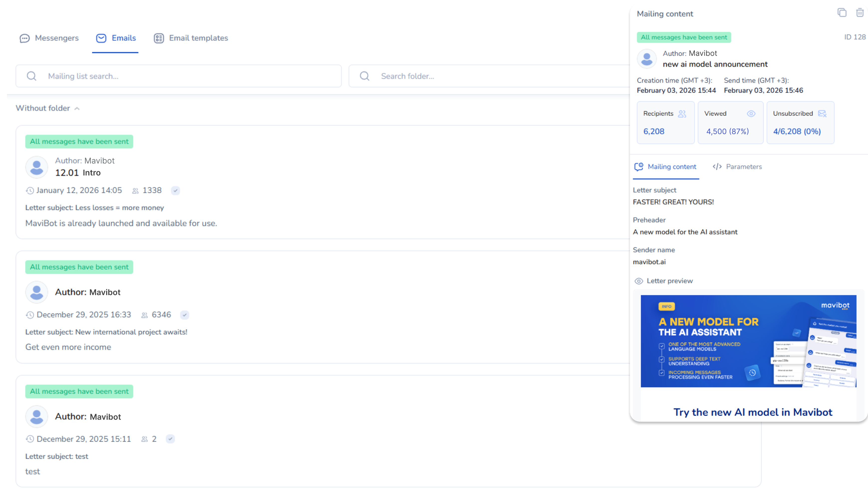Click the 6,208 recipients count link

pyautogui.click(x=653, y=131)
